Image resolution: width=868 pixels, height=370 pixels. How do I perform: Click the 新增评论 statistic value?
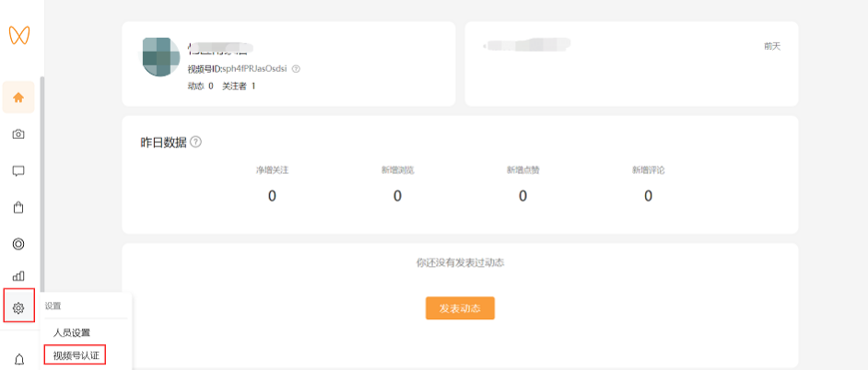click(x=648, y=196)
